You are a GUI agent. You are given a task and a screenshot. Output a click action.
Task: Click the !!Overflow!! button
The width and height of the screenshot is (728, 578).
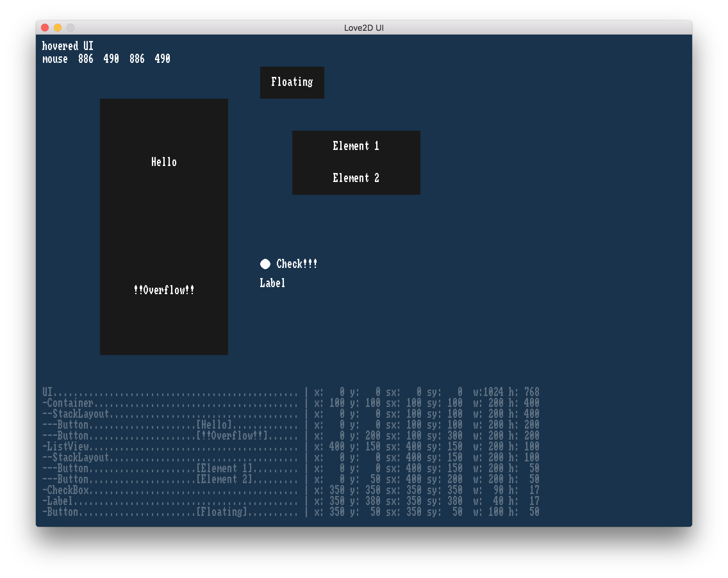click(x=164, y=290)
